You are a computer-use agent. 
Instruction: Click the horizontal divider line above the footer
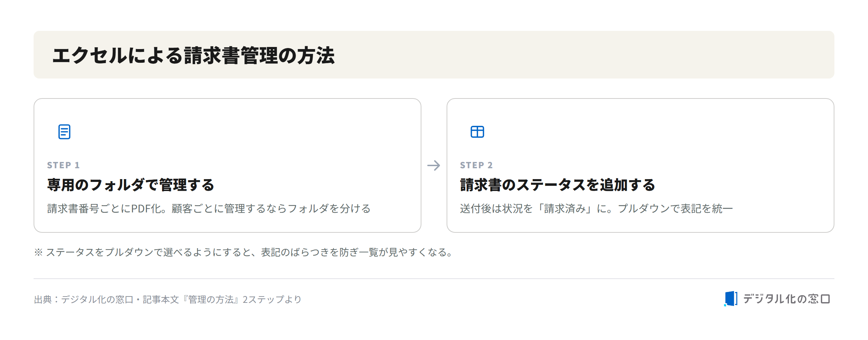434,279
